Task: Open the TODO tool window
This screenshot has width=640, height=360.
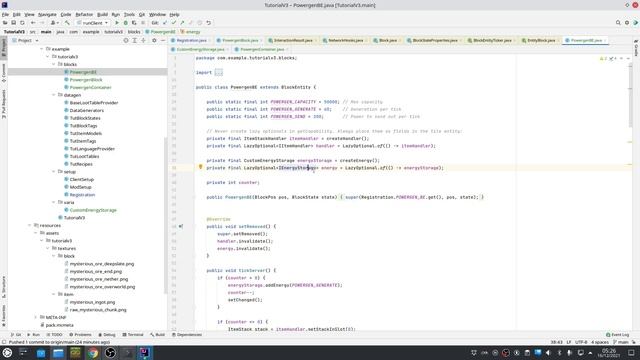Action: click(x=54, y=335)
